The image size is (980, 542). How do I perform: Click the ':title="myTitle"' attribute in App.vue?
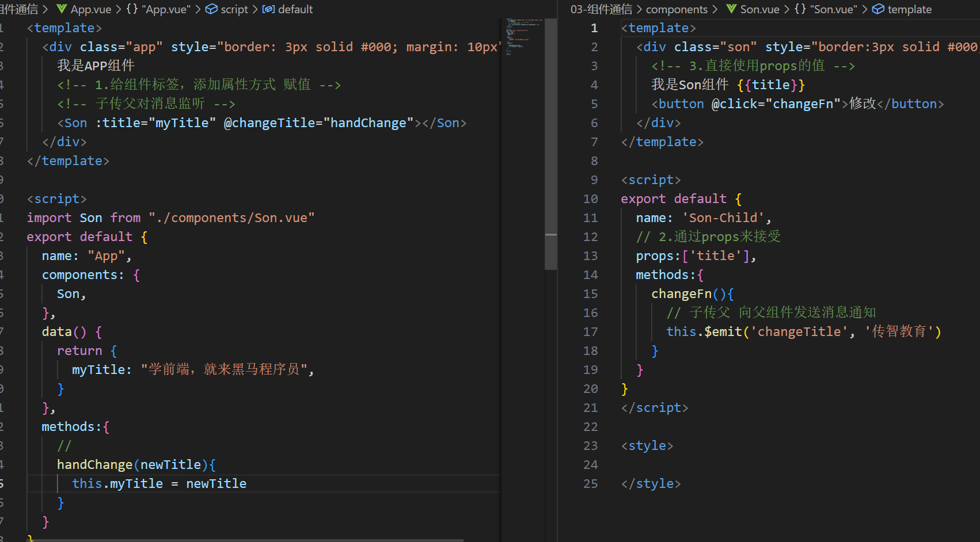(155, 123)
